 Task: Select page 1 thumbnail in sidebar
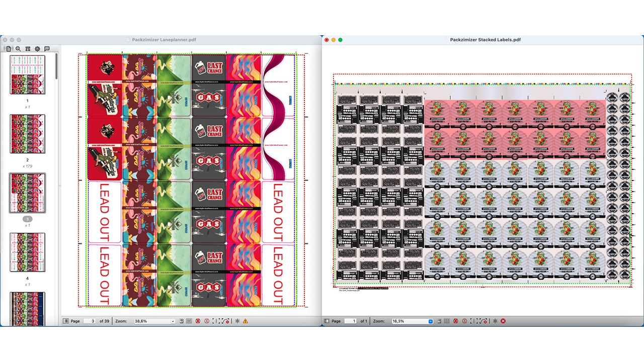tap(28, 74)
